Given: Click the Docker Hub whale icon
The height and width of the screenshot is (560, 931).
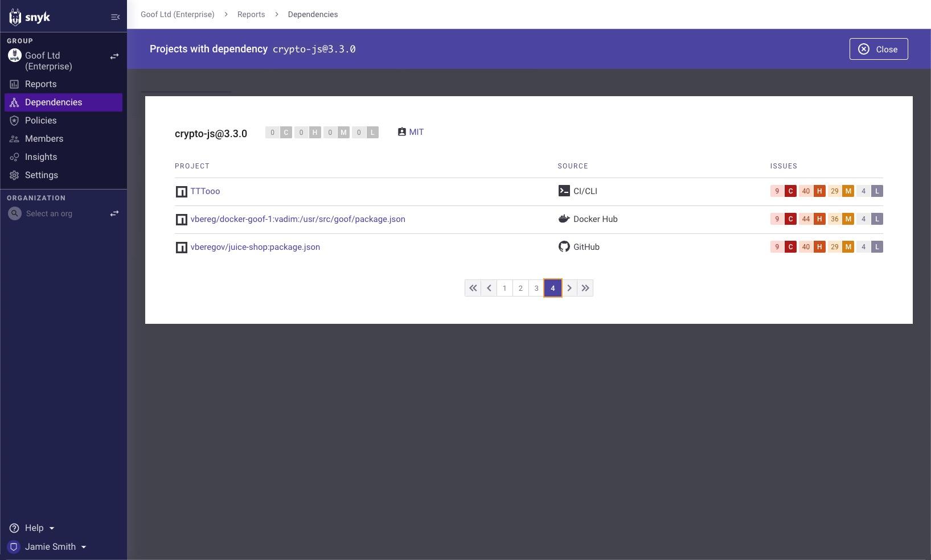Looking at the screenshot, I should pos(564,219).
